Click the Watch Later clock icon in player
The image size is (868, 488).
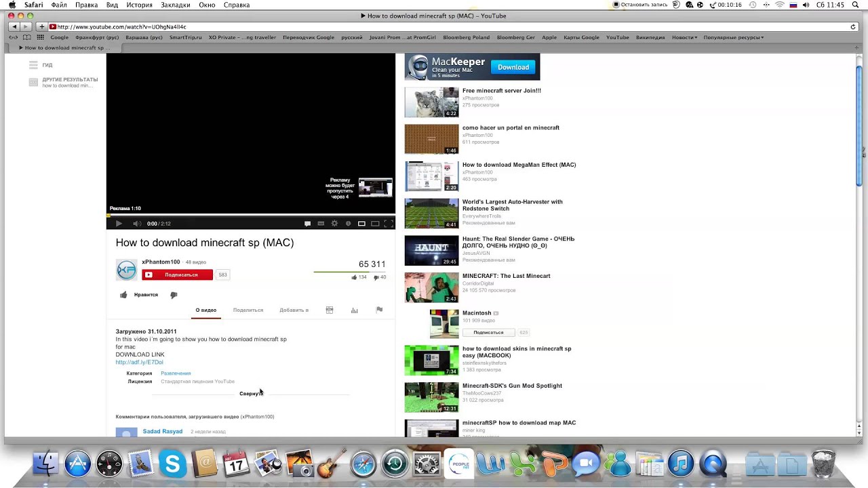coord(348,224)
